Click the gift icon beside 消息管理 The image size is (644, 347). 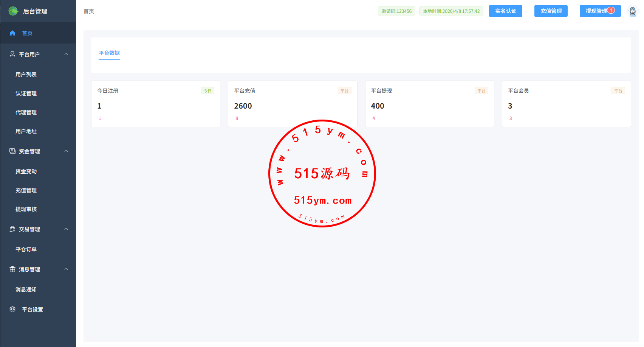coord(12,269)
